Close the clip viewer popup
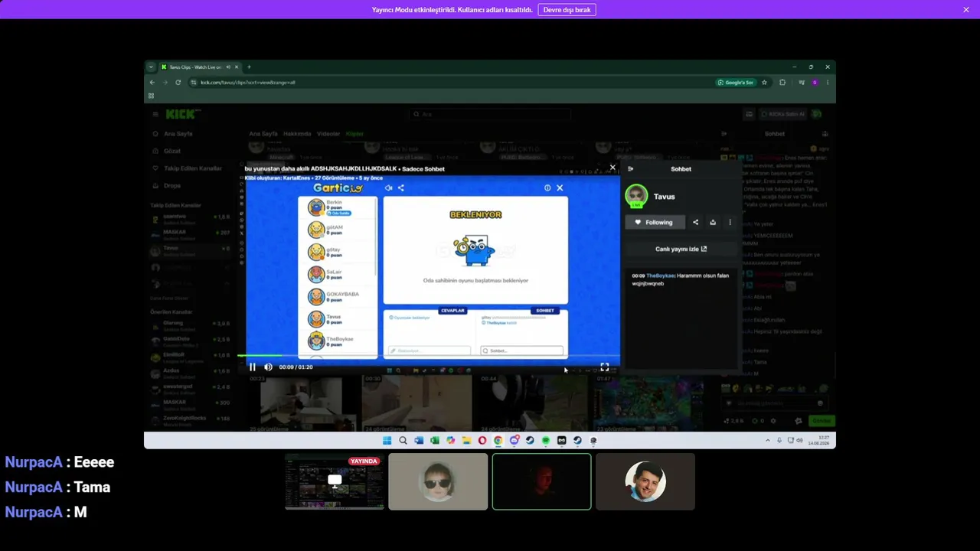980x551 pixels. pyautogui.click(x=612, y=168)
